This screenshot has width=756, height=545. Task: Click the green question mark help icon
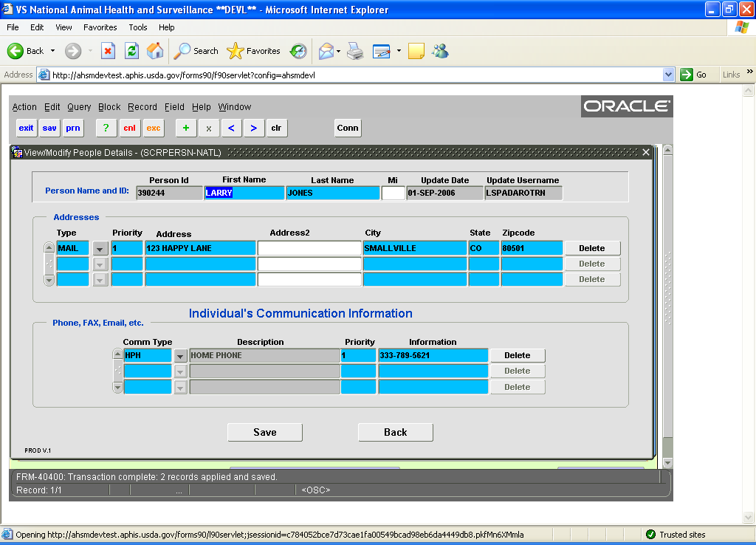106,128
